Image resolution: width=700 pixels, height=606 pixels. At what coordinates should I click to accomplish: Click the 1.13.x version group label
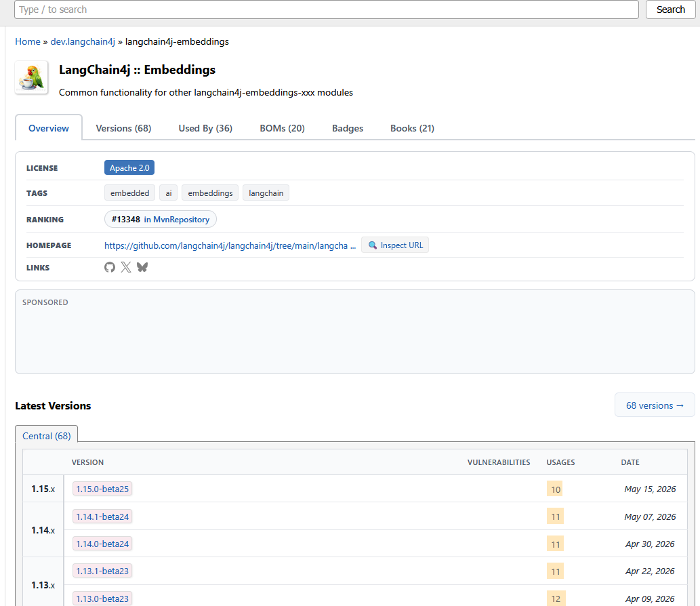pyautogui.click(x=43, y=585)
